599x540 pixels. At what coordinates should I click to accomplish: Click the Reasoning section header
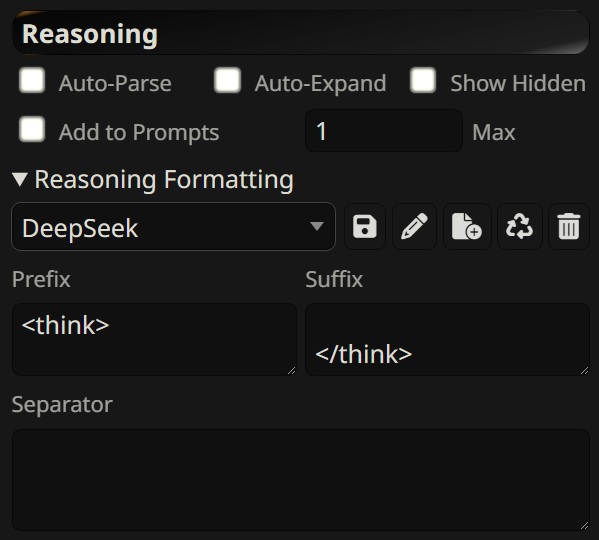coord(301,33)
